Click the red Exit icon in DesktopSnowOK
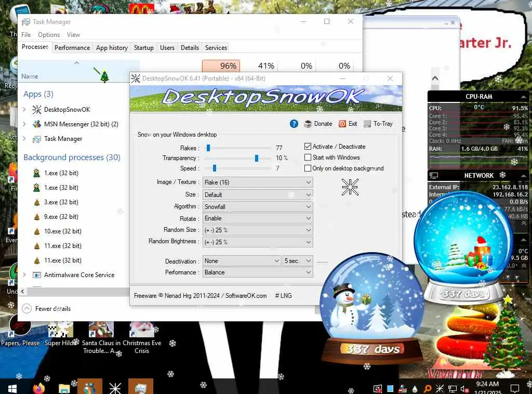 [342, 124]
